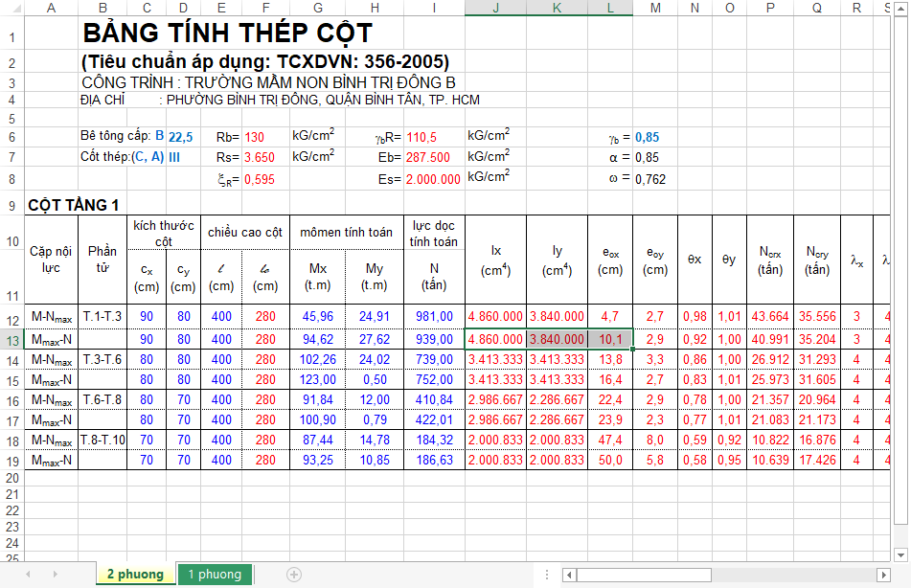Image resolution: width=911 pixels, height=588 pixels.
Task: Select column A header
Action: pos(52,10)
